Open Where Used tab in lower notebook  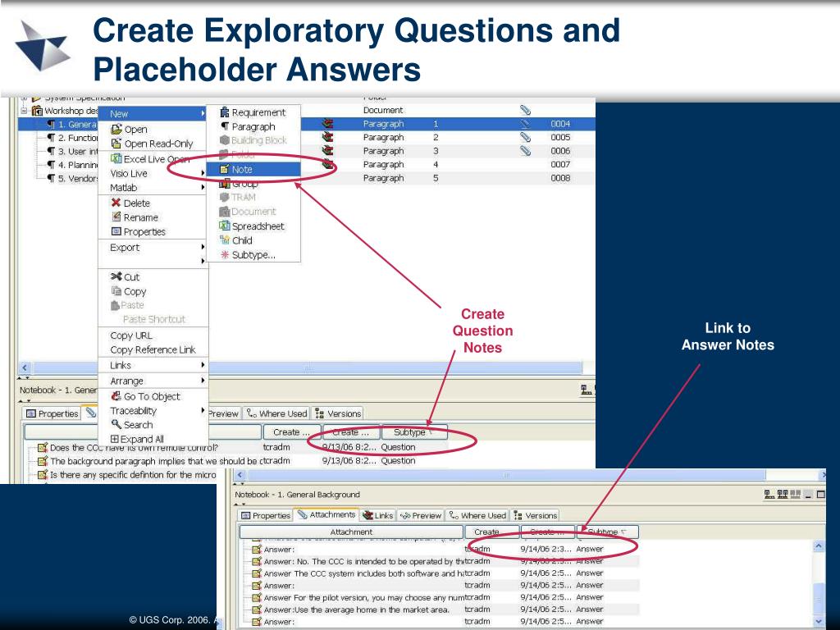[478, 515]
